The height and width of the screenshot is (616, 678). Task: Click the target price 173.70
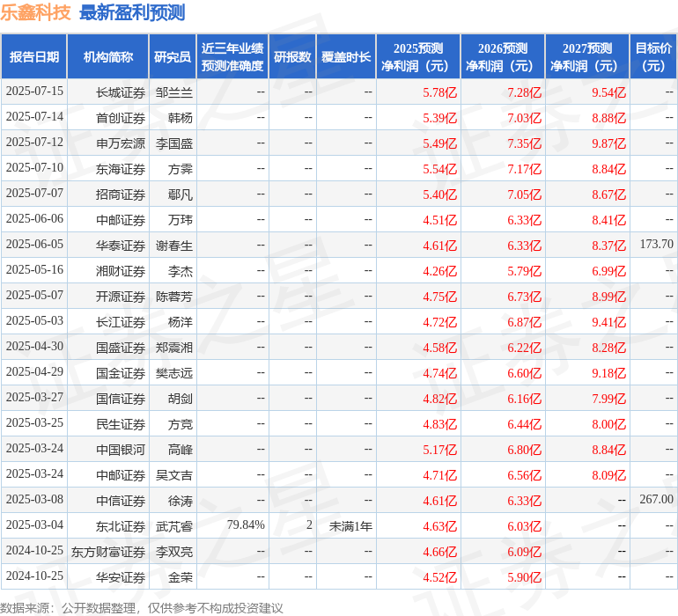coord(656,245)
